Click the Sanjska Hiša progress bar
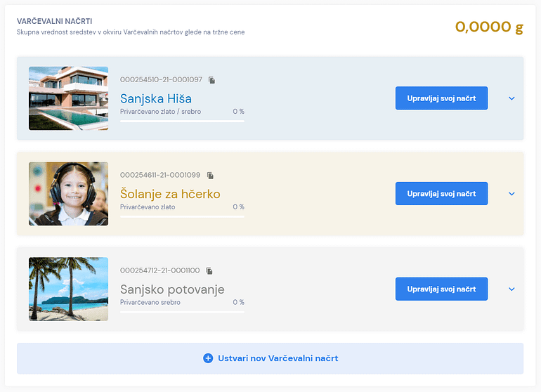The height and width of the screenshot is (392, 541). [x=182, y=121]
